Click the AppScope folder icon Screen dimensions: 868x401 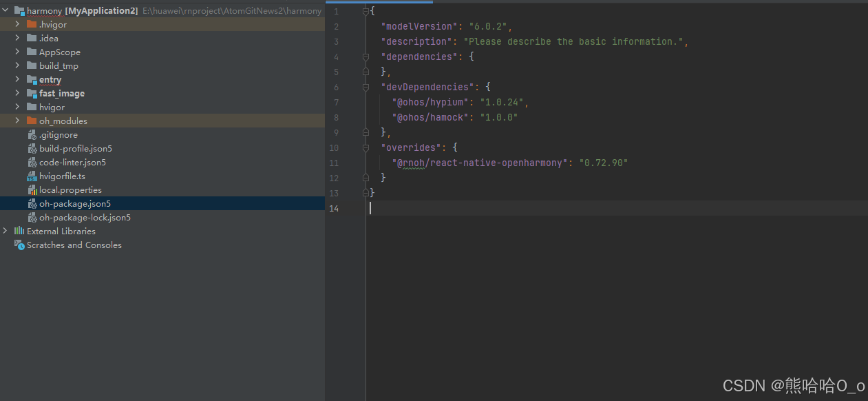pos(32,52)
